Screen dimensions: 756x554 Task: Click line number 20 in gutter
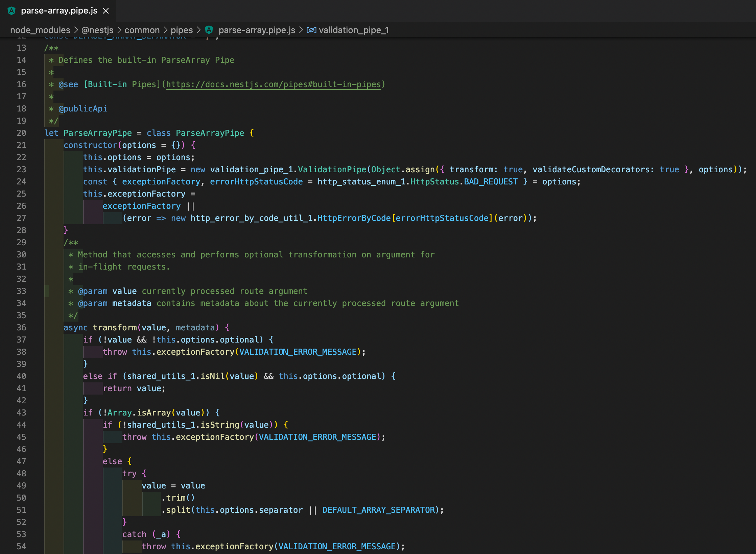pyautogui.click(x=21, y=133)
